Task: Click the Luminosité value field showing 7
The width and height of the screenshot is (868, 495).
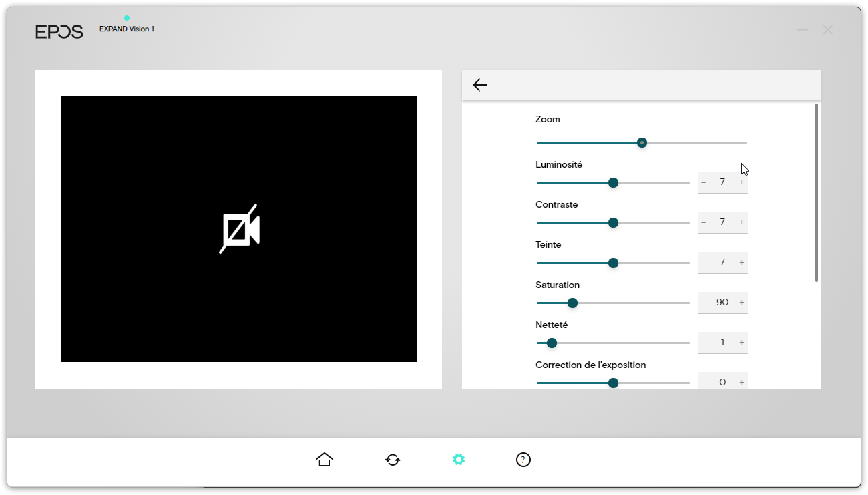Action: click(x=722, y=182)
